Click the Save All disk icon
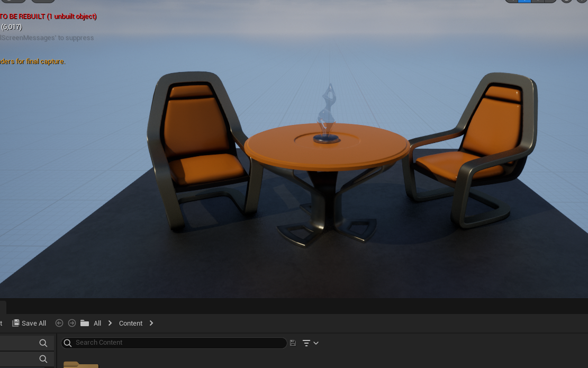The height and width of the screenshot is (368, 588). (x=16, y=323)
